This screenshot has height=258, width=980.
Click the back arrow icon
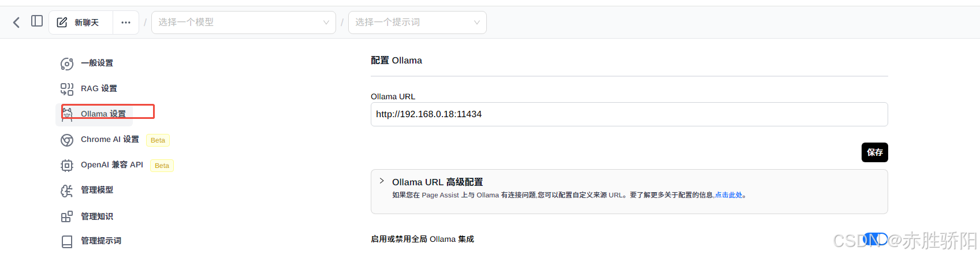(x=16, y=23)
